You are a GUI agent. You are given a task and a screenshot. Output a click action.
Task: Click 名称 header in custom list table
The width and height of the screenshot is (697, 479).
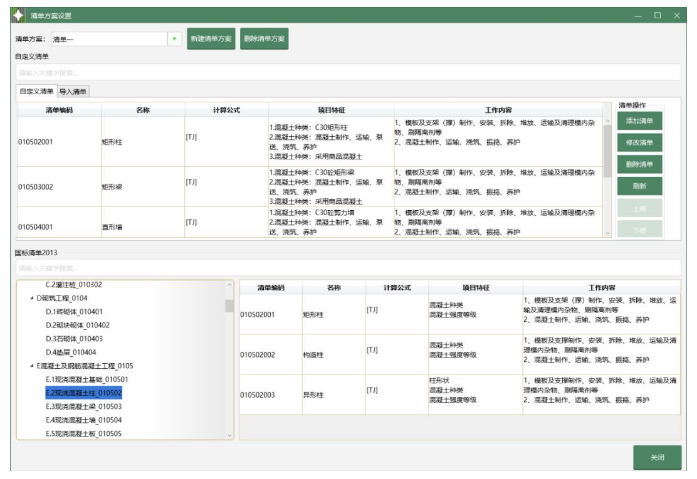point(143,110)
